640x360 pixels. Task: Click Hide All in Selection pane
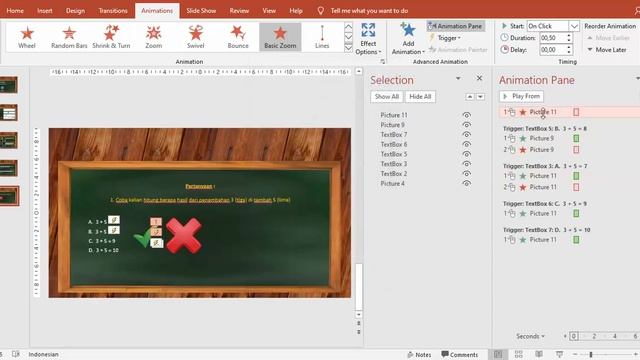[x=420, y=97]
